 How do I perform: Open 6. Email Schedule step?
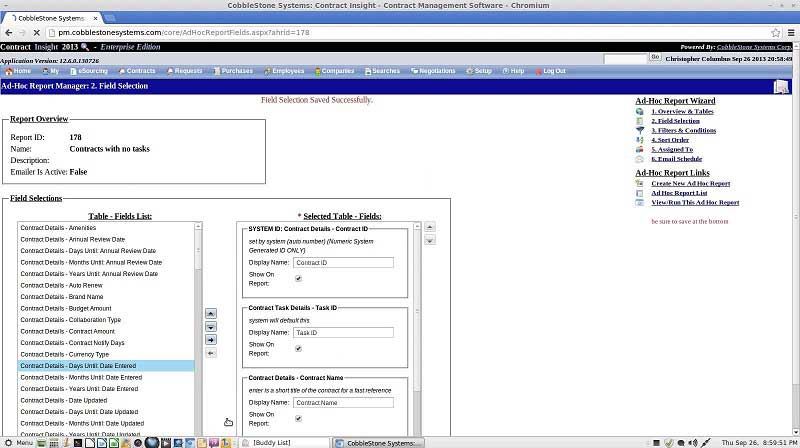677,159
